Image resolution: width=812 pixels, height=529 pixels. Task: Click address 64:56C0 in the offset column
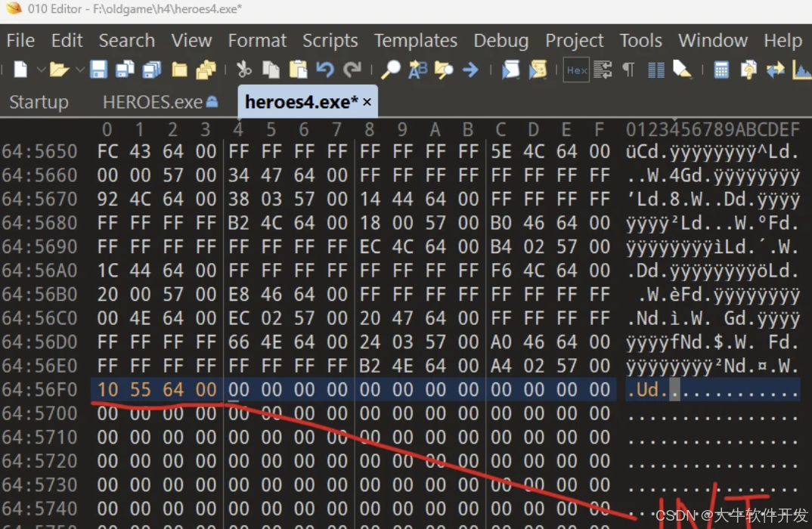tap(40, 318)
